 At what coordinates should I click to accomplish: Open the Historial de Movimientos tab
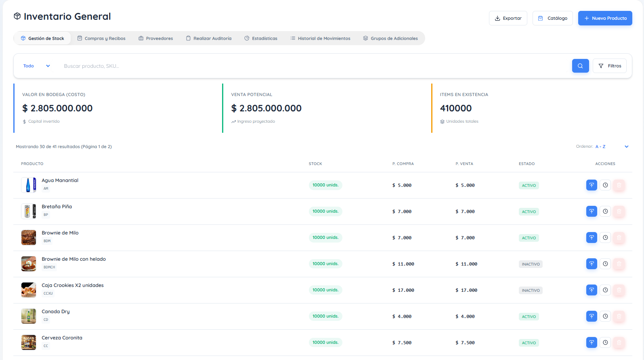click(x=320, y=38)
